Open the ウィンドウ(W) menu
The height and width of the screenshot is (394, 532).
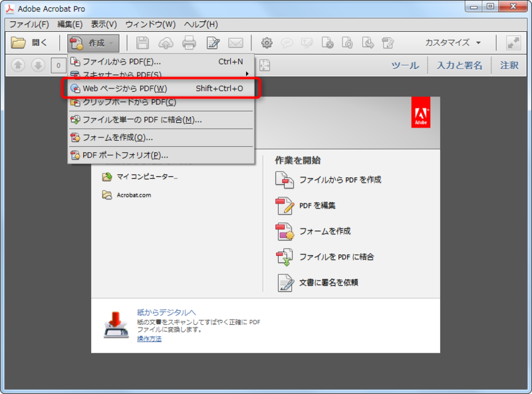coord(150,25)
